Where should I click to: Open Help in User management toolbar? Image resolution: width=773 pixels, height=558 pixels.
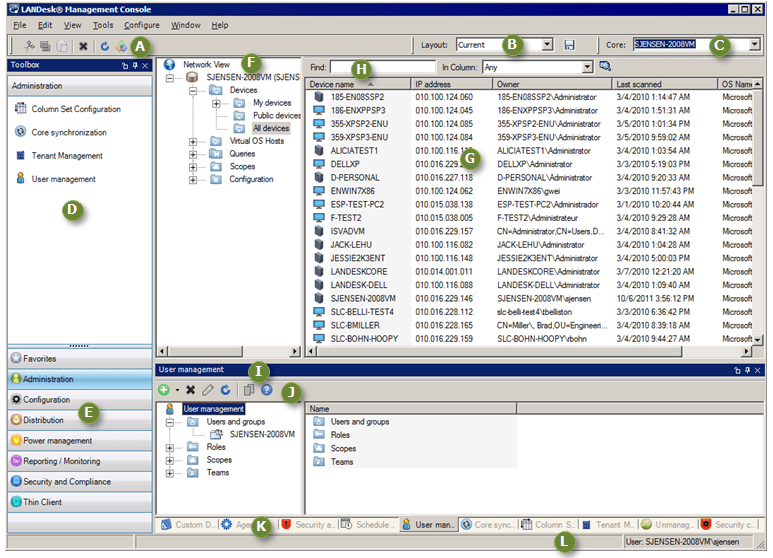click(x=267, y=390)
